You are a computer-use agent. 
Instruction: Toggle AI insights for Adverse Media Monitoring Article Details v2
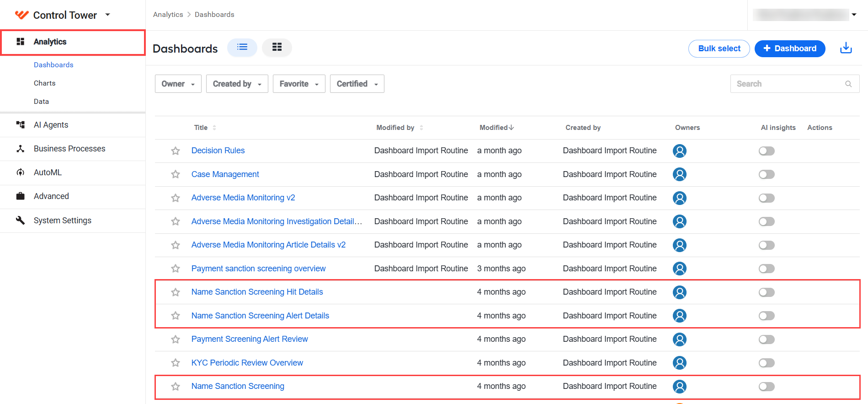pos(767,245)
